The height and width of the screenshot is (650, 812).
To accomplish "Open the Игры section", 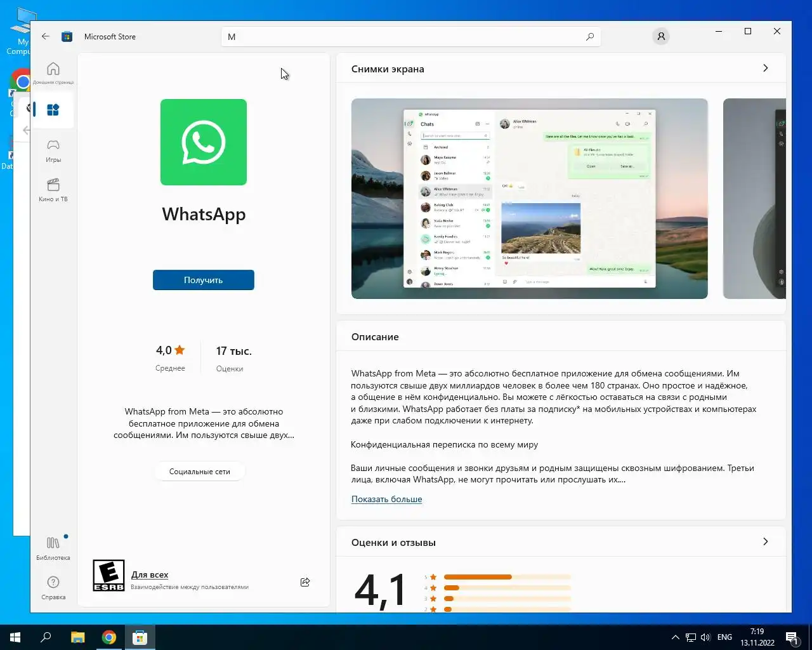I will tap(53, 150).
